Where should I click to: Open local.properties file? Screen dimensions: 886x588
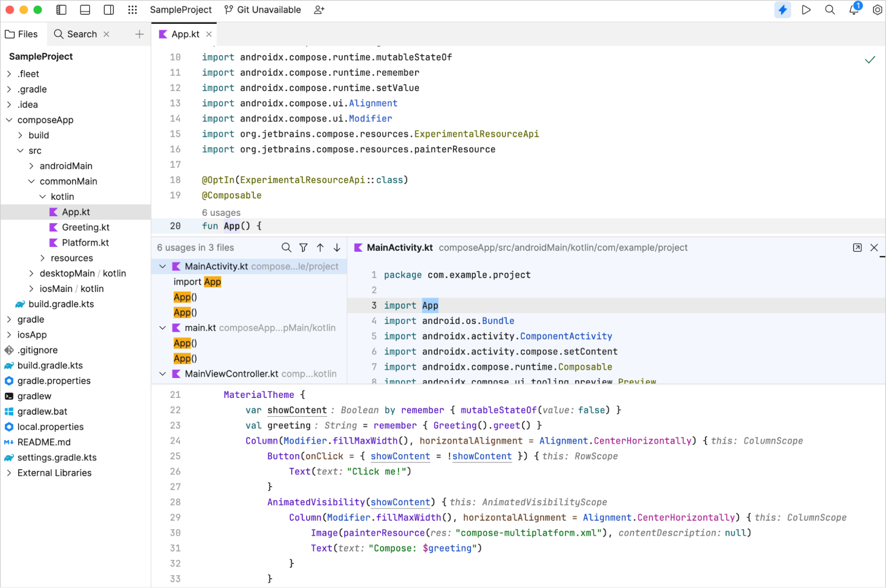tap(50, 427)
